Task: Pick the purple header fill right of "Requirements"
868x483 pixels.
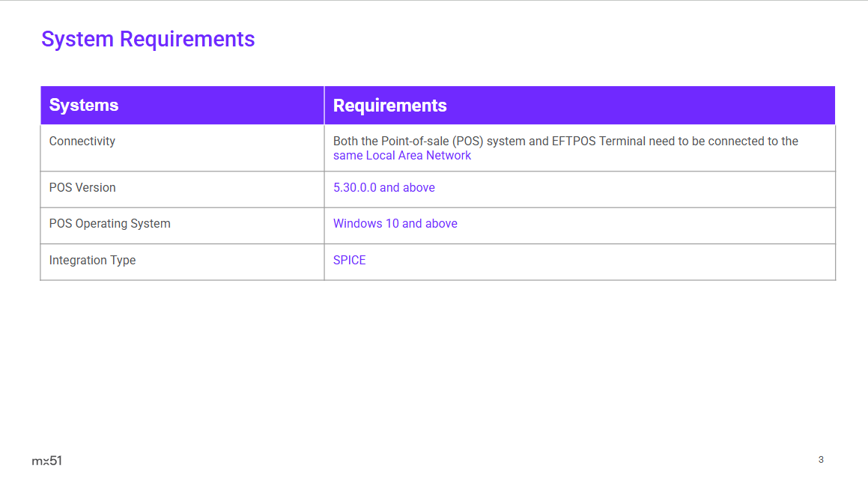Action: (637, 106)
